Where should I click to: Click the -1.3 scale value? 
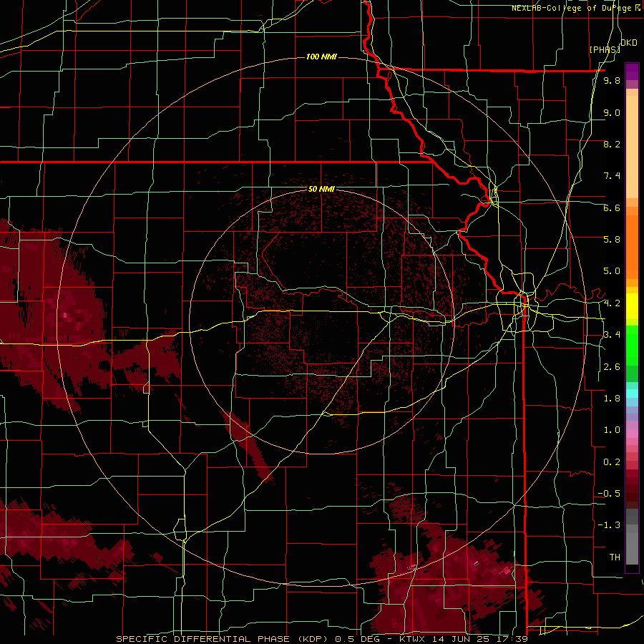pyautogui.click(x=609, y=525)
